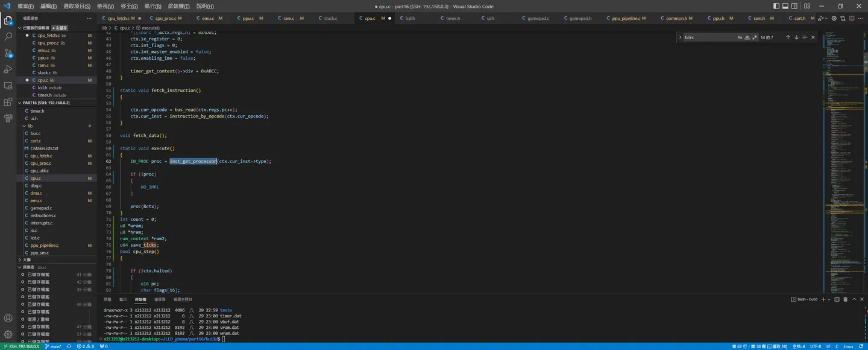Open Source Control view in activity bar
Image resolution: width=868 pixels, height=350 pixels.
pos(8,53)
